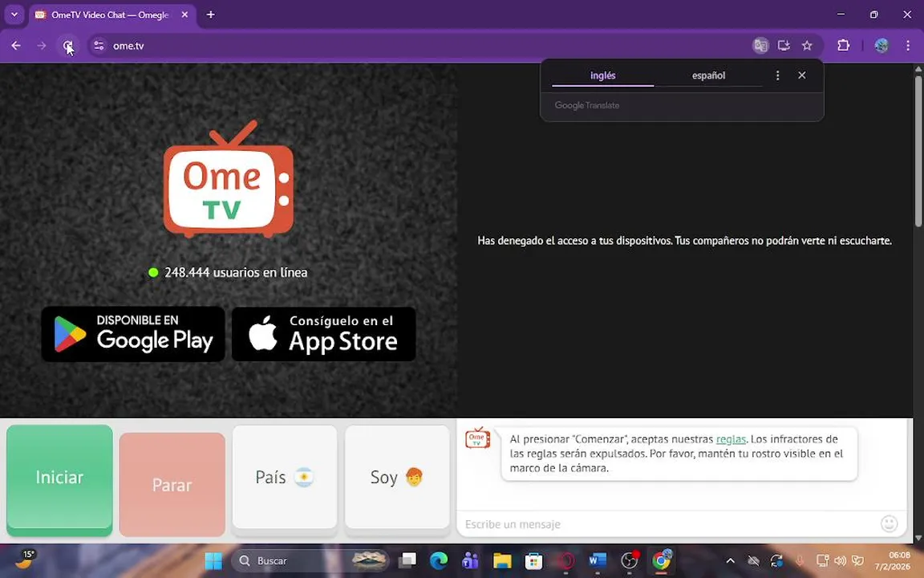Click the install app icon in address bar
The height and width of the screenshot is (578, 924).
(784, 46)
